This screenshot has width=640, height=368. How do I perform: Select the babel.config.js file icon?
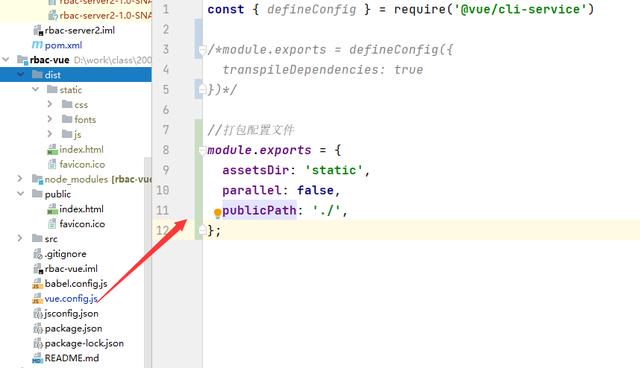click(x=38, y=284)
